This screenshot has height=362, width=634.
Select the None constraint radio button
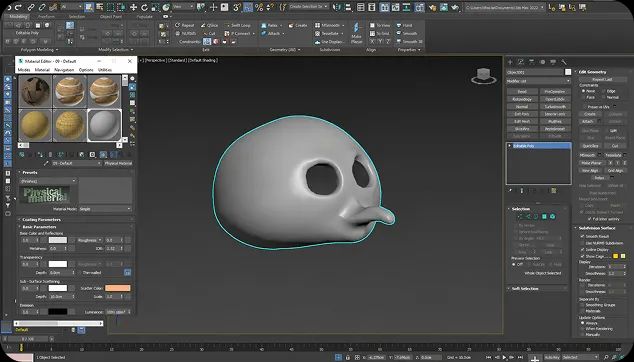(583, 91)
